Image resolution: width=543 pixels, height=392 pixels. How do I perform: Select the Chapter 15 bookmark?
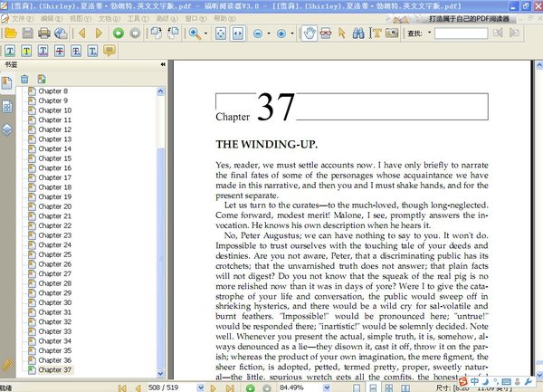tap(54, 158)
